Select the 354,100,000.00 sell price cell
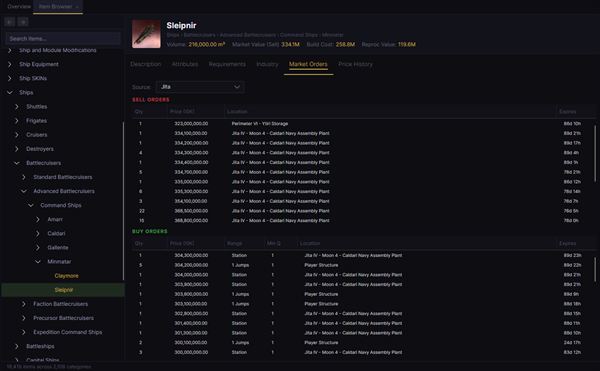 pos(191,201)
